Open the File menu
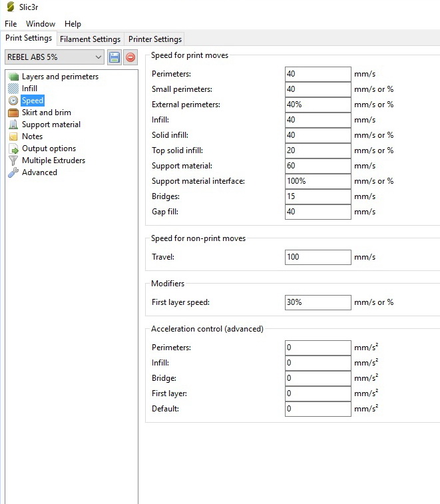Viewport: 440px width, 504px height. pos(11,24)
